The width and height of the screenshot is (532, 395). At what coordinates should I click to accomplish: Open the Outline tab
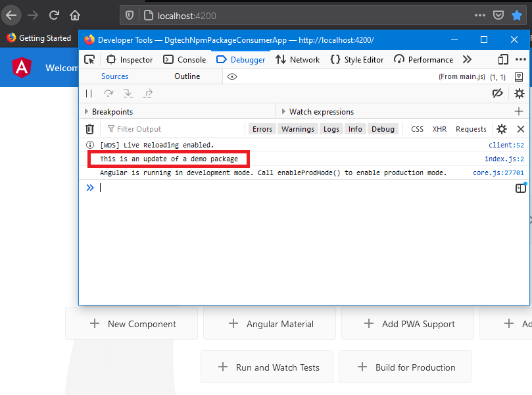[x=187, y=76]
